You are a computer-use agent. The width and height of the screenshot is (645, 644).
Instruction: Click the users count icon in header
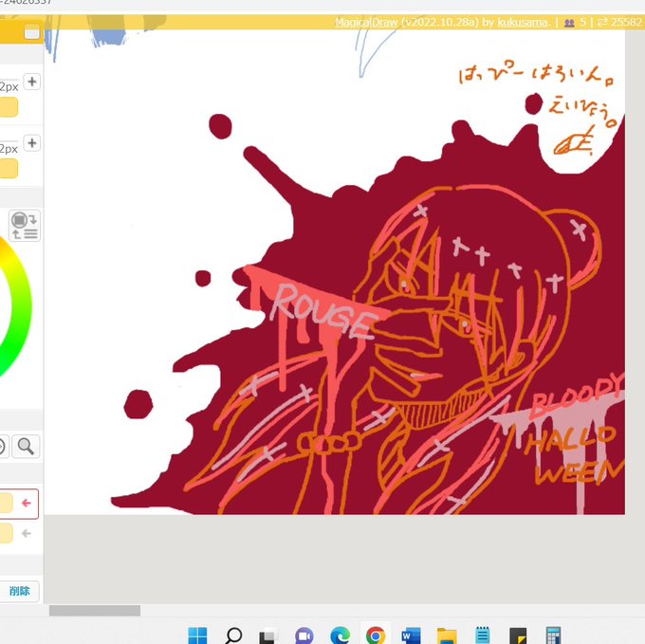coord(569,23)
